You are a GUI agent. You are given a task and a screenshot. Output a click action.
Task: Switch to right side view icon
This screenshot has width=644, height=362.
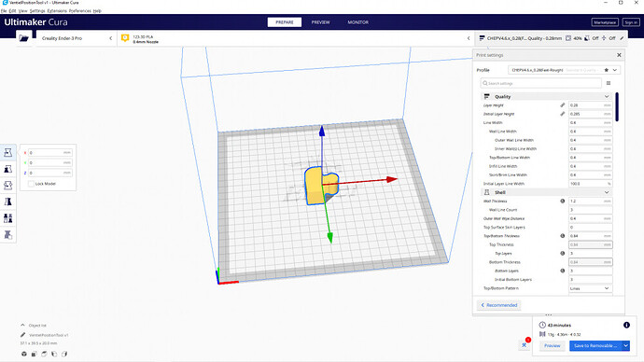[64, 354]
